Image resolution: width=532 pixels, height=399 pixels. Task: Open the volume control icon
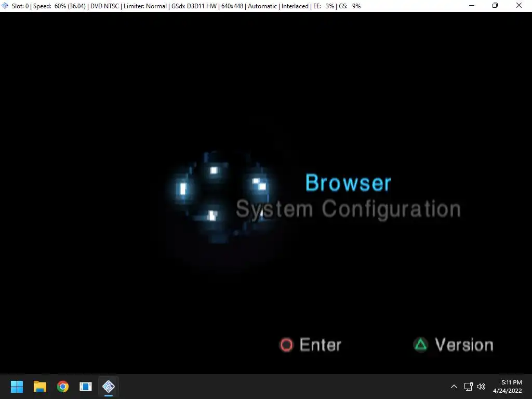point(481,387)
